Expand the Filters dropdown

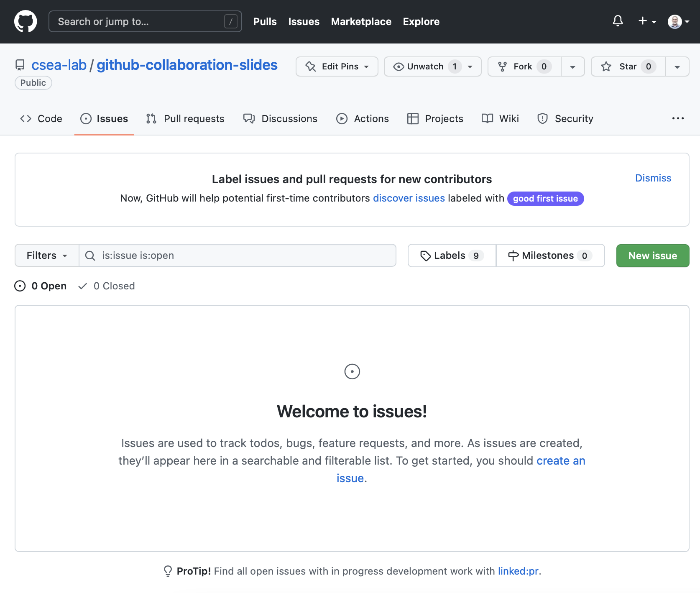[x=47, y=256]
